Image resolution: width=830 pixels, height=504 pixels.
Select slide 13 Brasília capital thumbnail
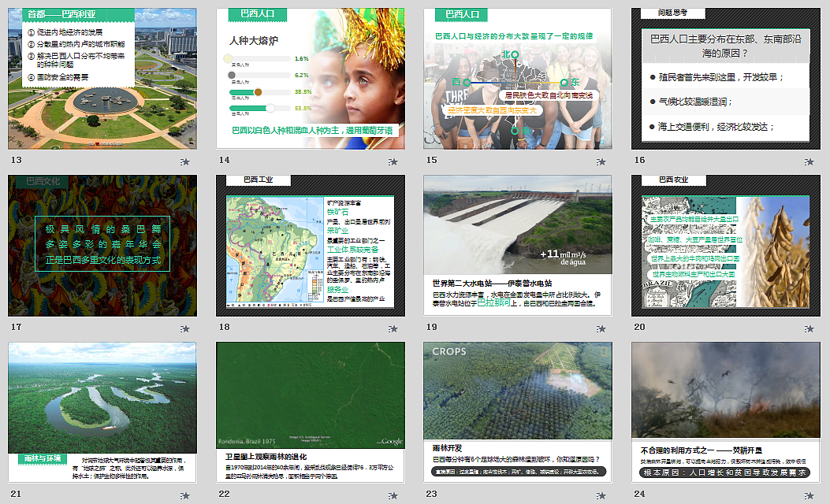point(102,78)
